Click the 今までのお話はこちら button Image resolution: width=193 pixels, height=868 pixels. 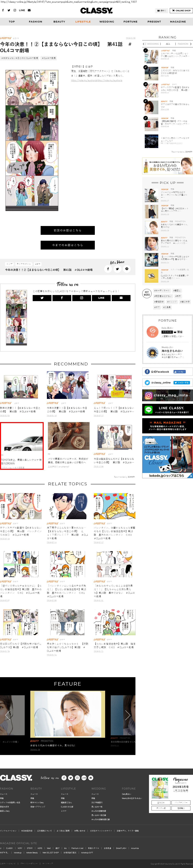point(68,245)
